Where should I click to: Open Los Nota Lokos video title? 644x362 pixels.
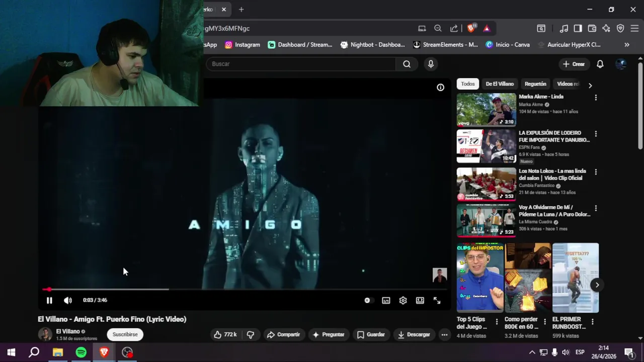(552, 174)
